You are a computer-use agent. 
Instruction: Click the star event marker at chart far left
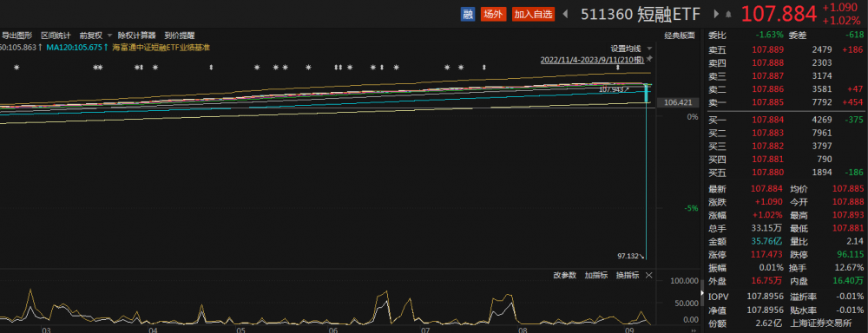point(16,68)
